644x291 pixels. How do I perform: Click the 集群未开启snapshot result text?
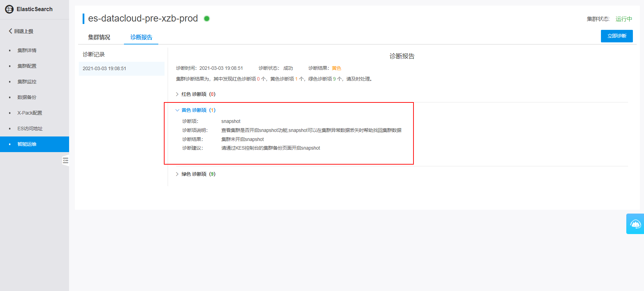[x=243, y=139]
